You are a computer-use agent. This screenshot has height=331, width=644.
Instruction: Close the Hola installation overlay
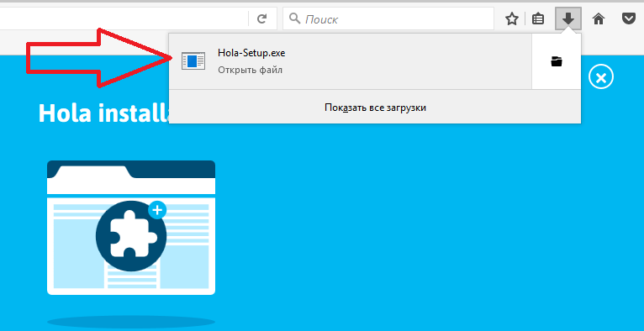click(601, 77)
